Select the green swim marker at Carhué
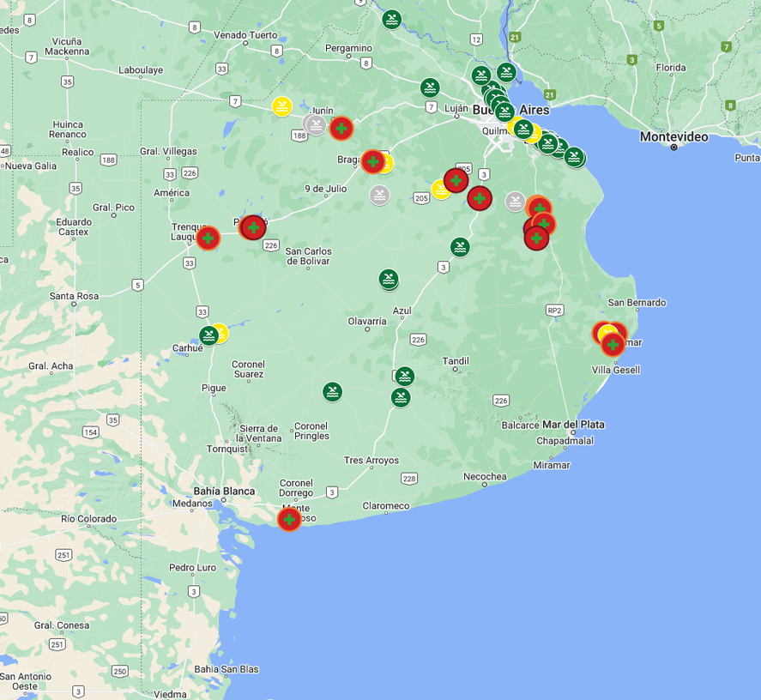The width and height of the screenshot is (761, 700). click(209, 336)
